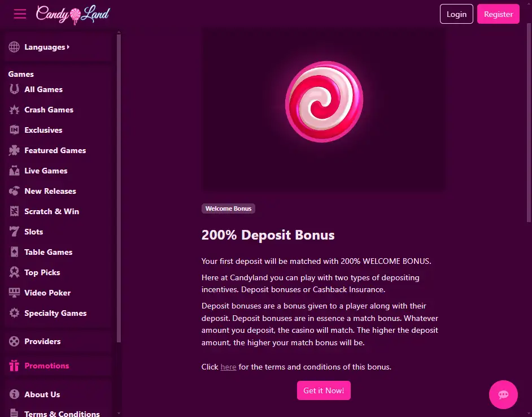532x417 pixels.
Task: Select Promotions text label
Action: (47, 366)
